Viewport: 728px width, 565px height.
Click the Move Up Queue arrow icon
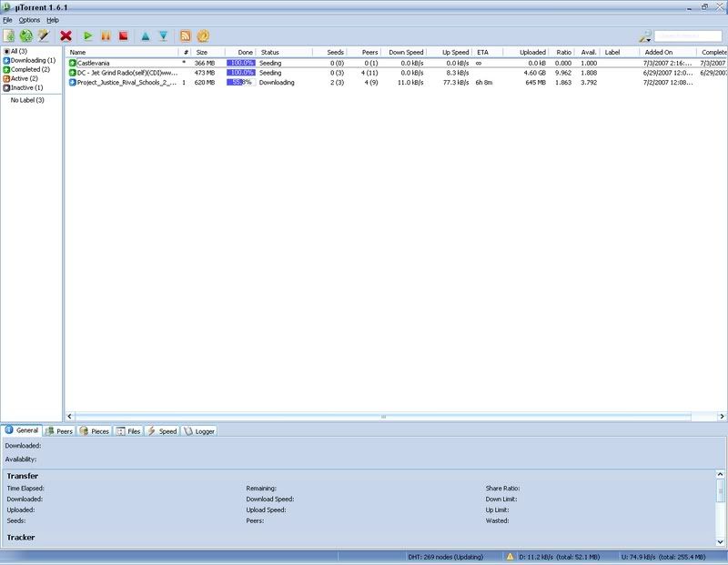(146, 36)
